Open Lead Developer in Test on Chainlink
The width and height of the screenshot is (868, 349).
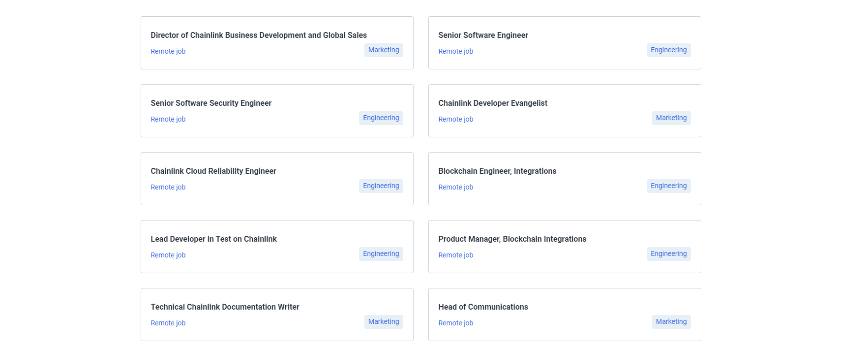tap(213, 239)
